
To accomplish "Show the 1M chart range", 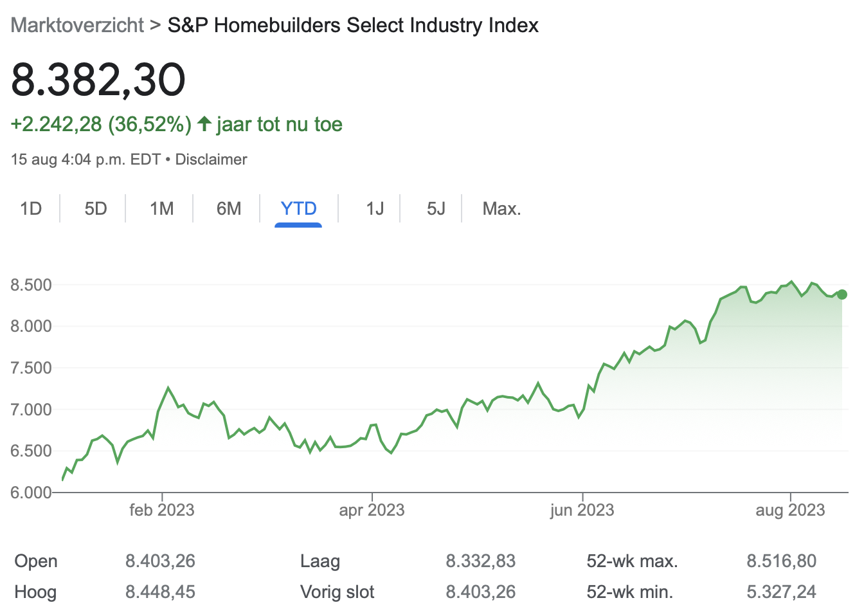I will pos(162,209).
